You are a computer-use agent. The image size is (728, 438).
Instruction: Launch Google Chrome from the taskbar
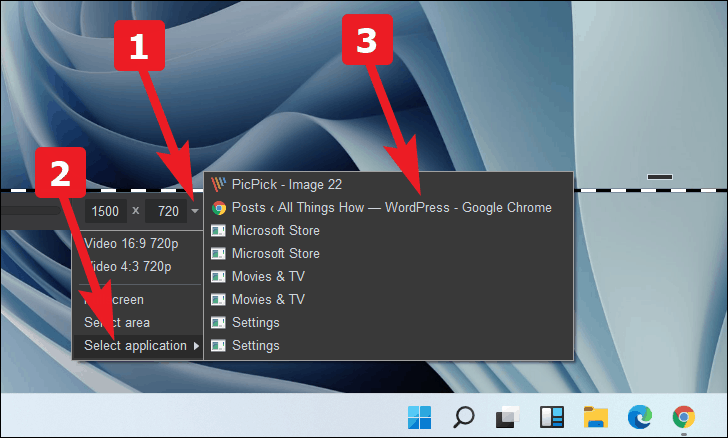pos(684,417)
